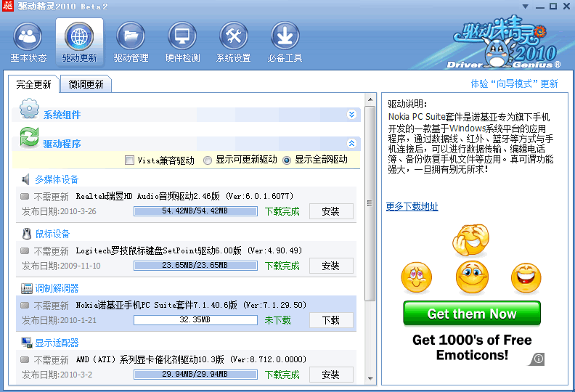Viewport: 575px width, 392px height.
Task: Open the 基本状态 basic status icon
Action: coord(28,36)
